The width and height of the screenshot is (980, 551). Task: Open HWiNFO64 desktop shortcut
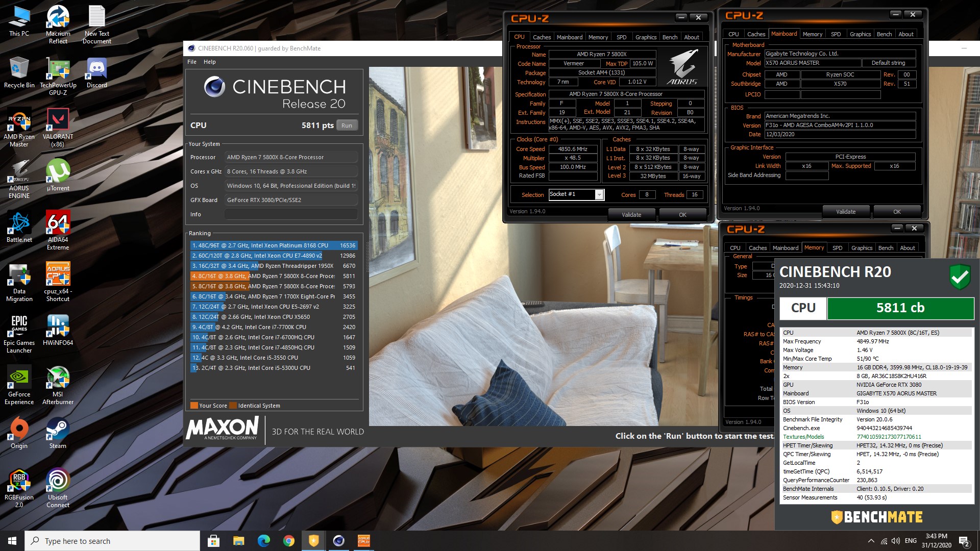pos(58,331)
